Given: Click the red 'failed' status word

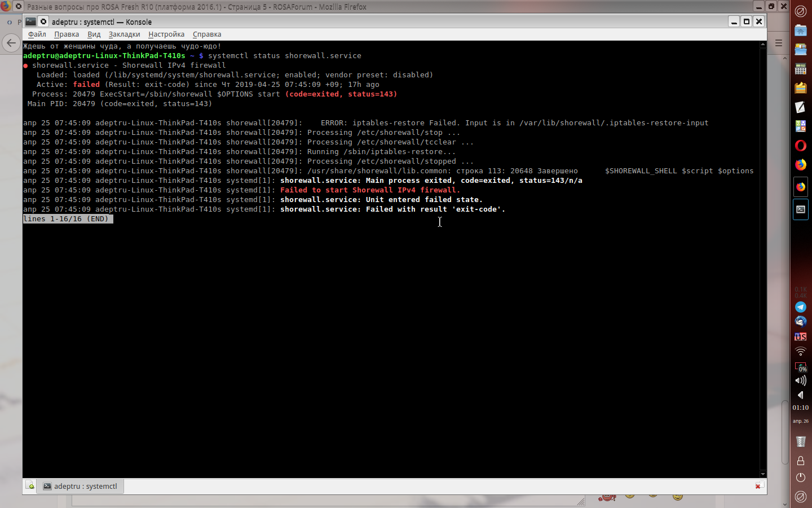Looking at the screenshot, I should 86,85.
